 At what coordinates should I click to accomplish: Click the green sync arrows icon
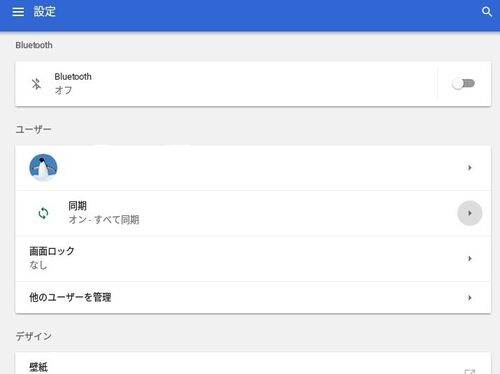tap(43, 213)
